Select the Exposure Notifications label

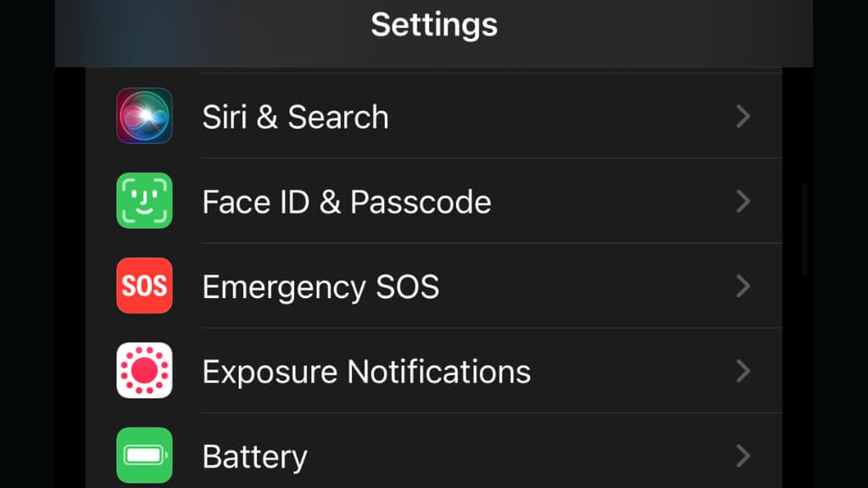(x=366, y=372)
